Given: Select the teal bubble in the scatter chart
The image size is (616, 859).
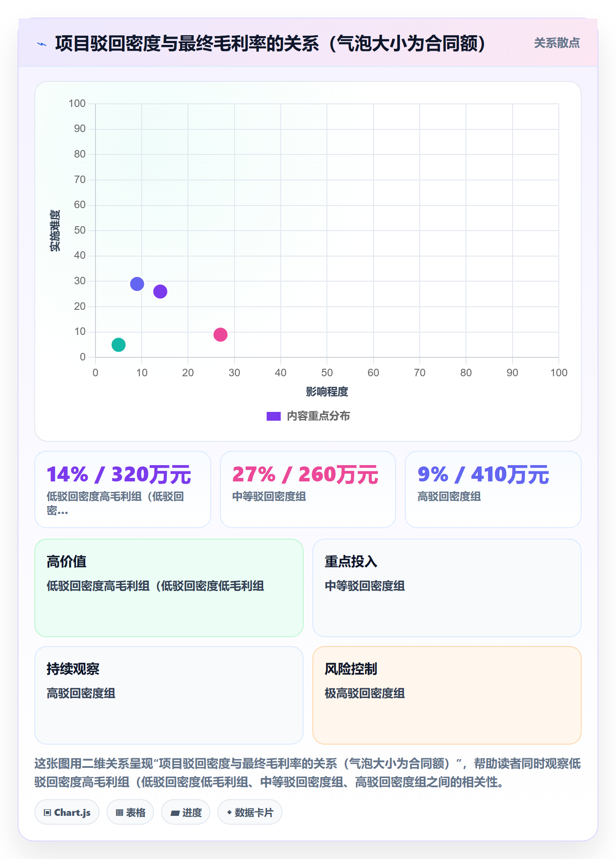Looking at the screenshot, I should click(x=118, y=345).
